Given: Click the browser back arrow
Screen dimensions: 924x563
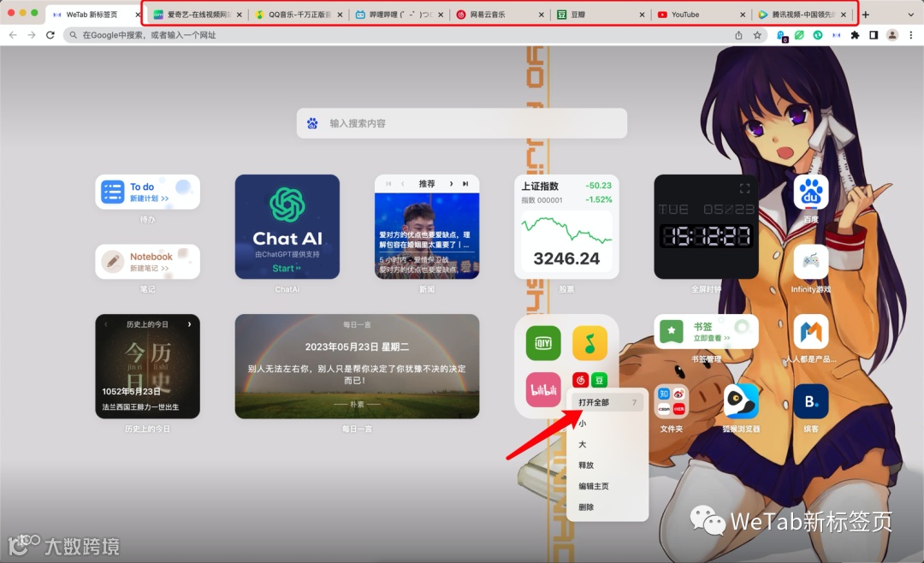Looking at the screenshot, I should click(13, 35).
